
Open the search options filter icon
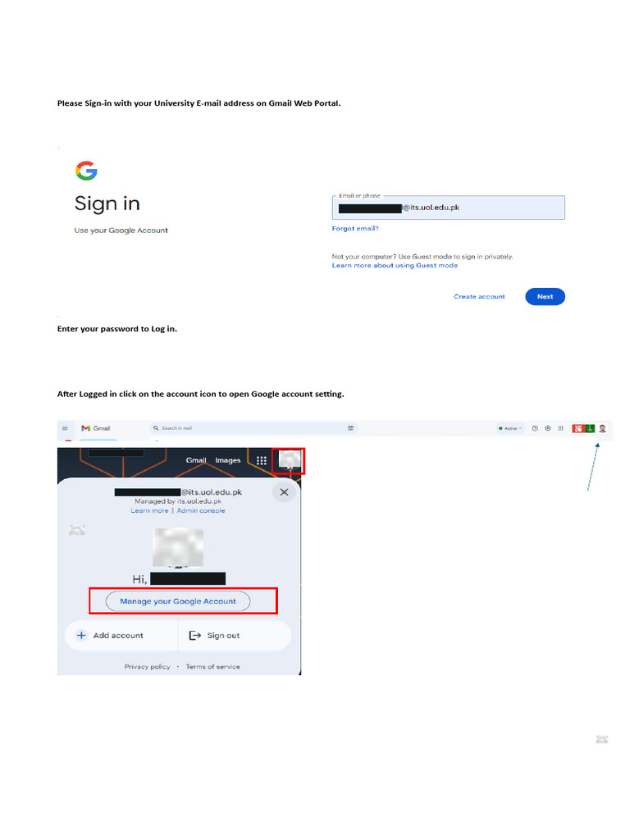(351, 428)
